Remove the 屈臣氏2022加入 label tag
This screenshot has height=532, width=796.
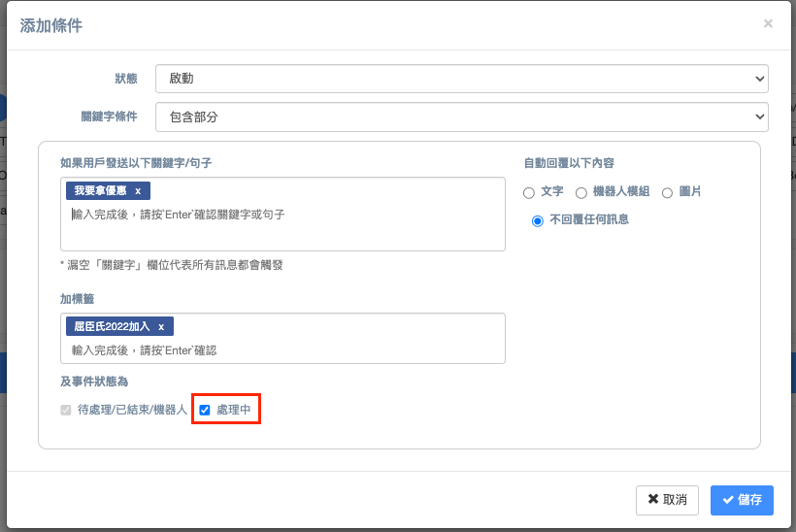[161, 327]
